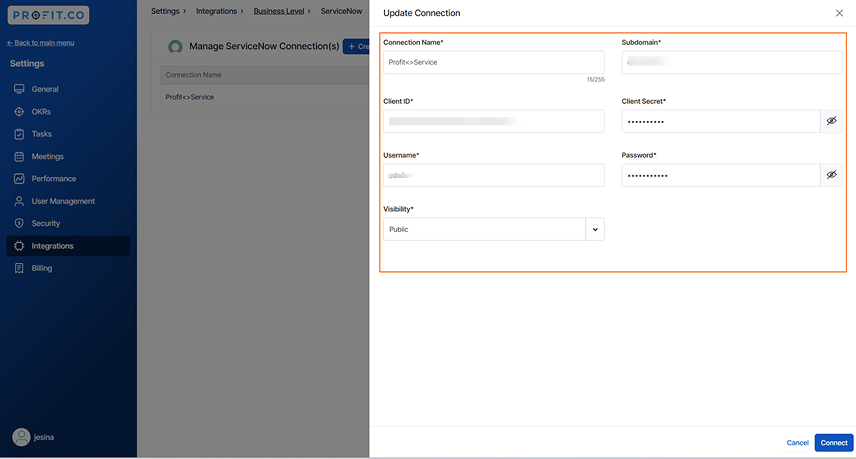
Task: Click the Integrations gear icon
Action: (x=19, y=246)
